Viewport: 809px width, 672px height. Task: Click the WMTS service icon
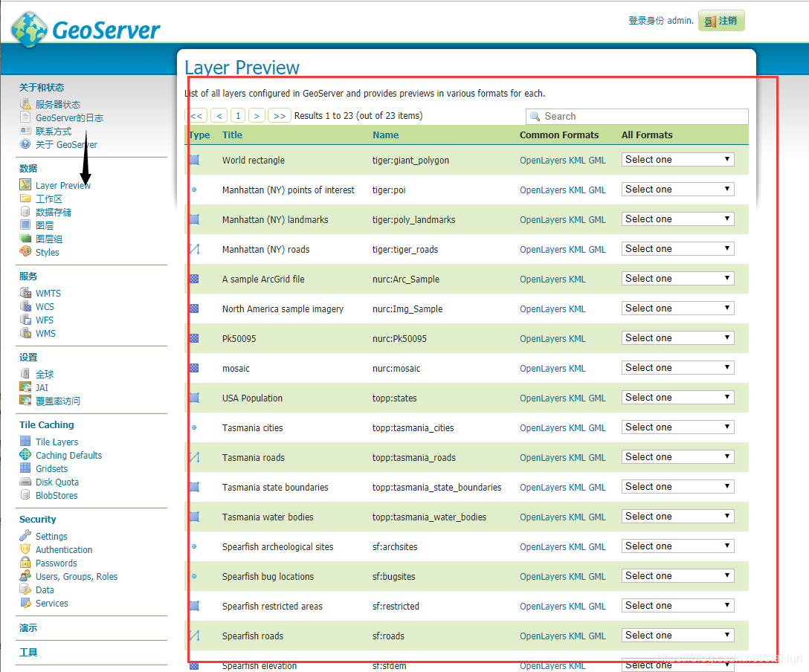(x=25, y=292)
